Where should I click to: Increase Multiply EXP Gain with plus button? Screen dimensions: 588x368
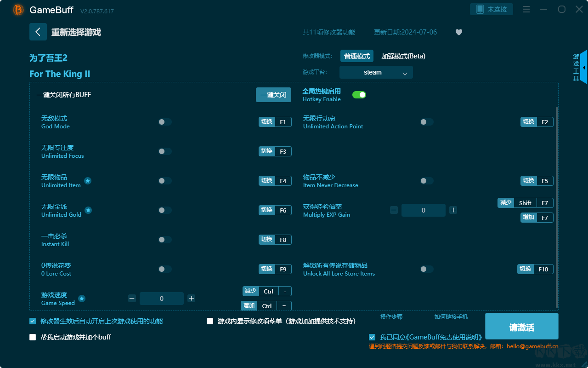453,210
